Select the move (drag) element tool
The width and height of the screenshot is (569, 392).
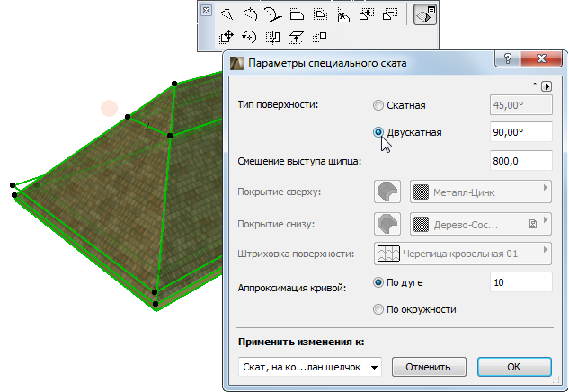227,37
